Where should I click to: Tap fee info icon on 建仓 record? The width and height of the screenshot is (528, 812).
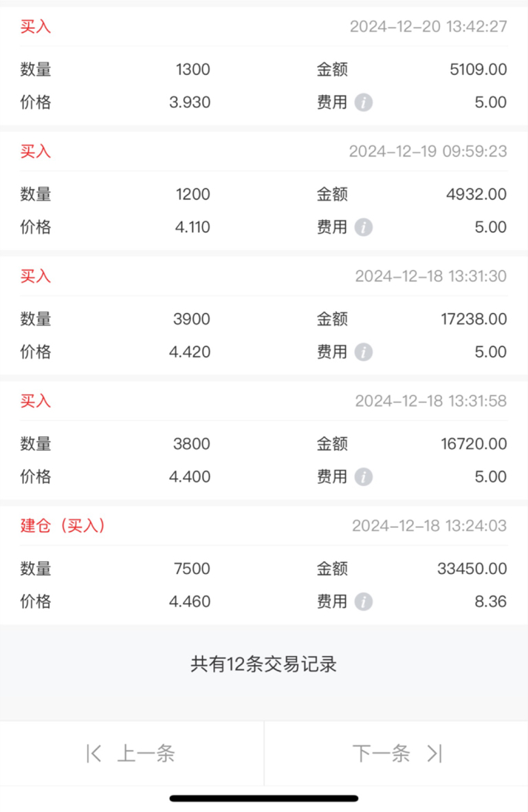[364, 602]
